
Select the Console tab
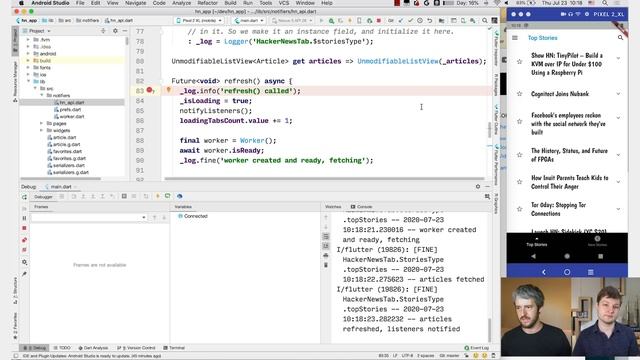coord(362,207)
